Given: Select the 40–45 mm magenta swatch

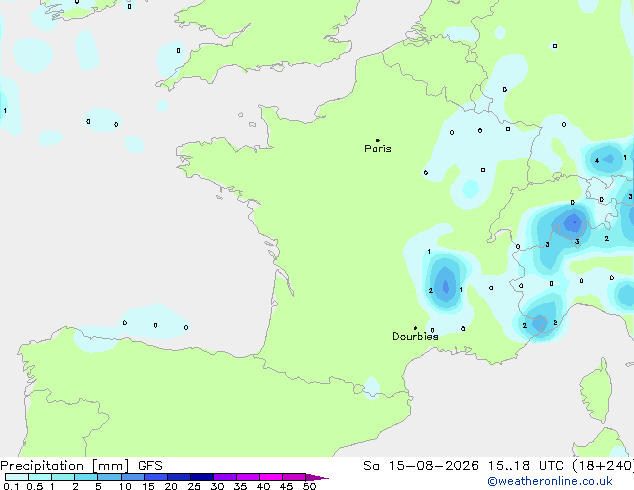Looking at the screenshot, I should pyautogui.click(x=271, y=477).
